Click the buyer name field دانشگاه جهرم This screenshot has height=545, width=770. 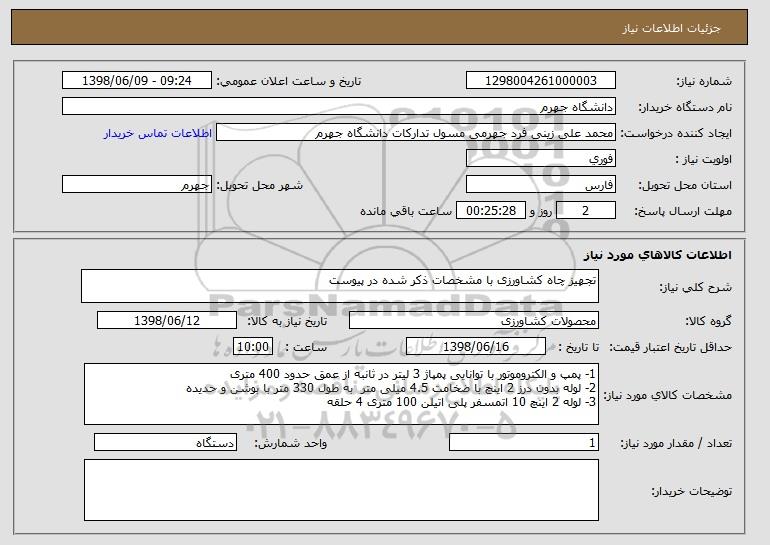(339, 107)
